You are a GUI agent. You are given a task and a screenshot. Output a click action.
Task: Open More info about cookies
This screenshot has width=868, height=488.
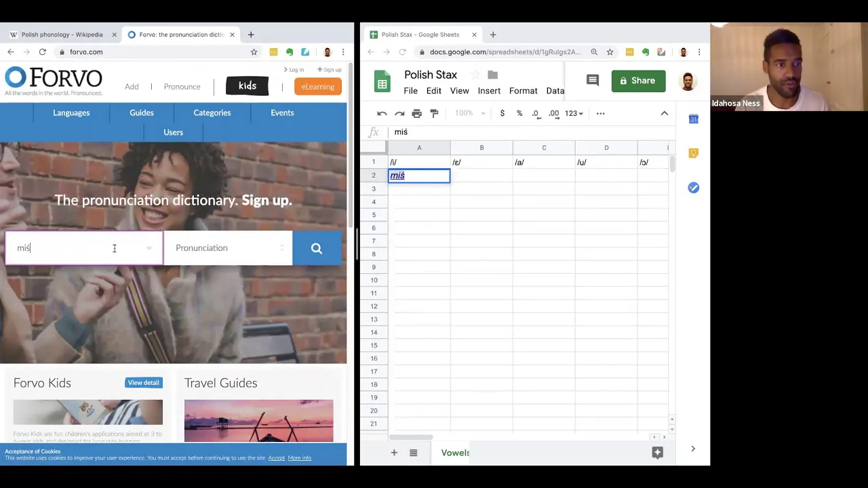(x=299, y=458)
